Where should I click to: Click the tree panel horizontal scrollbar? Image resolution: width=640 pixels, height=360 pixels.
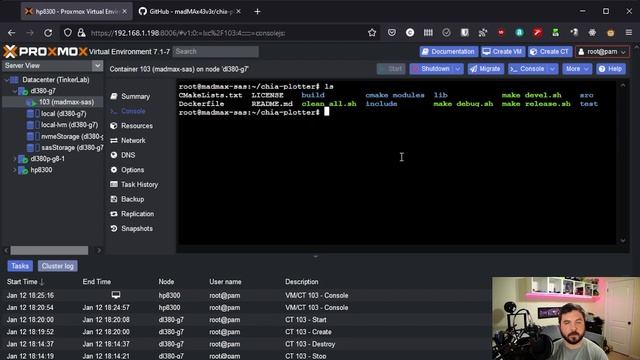click(x=49, y=250)
